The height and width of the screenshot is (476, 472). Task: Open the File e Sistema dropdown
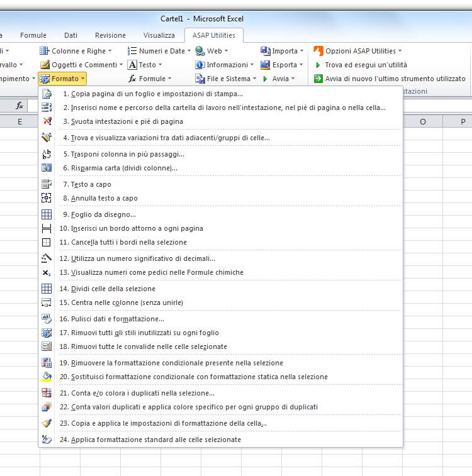[x=226, y=79]
